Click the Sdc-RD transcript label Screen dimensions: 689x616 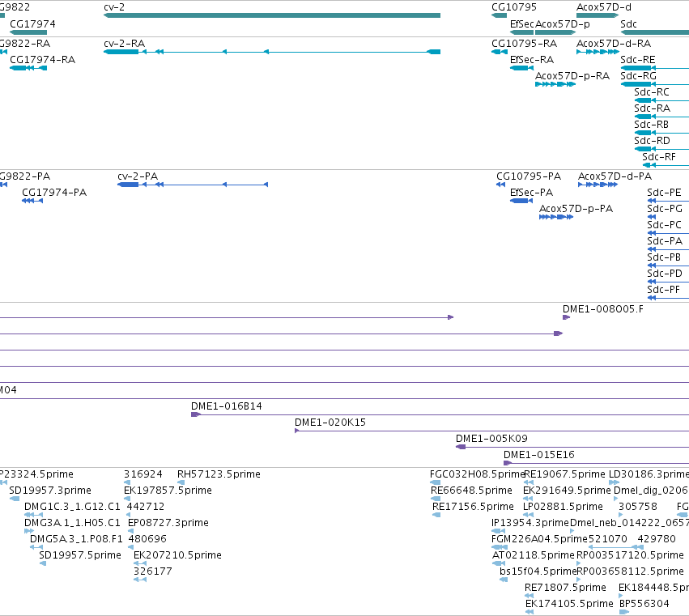click(652, 141)
